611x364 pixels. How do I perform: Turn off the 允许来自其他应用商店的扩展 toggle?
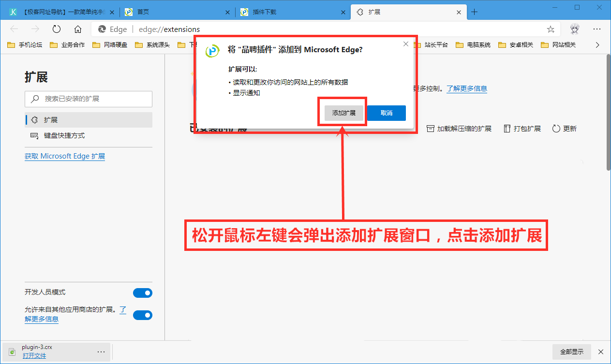[x=143, y=315]
